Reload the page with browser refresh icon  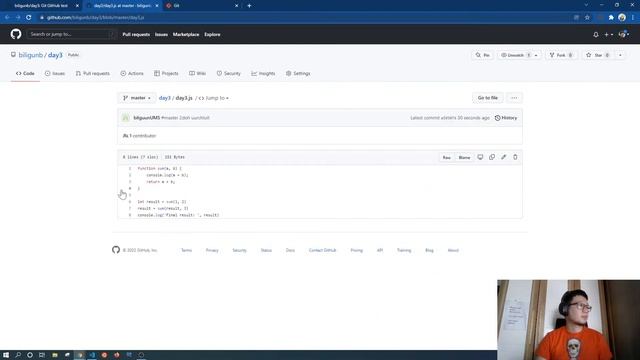click(x=29, y=18)
